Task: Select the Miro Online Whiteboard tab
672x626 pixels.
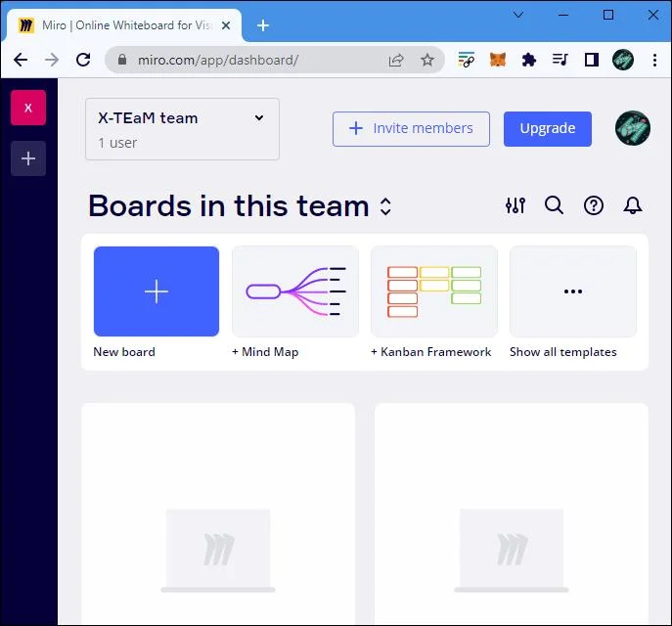Action: point(124,25)
